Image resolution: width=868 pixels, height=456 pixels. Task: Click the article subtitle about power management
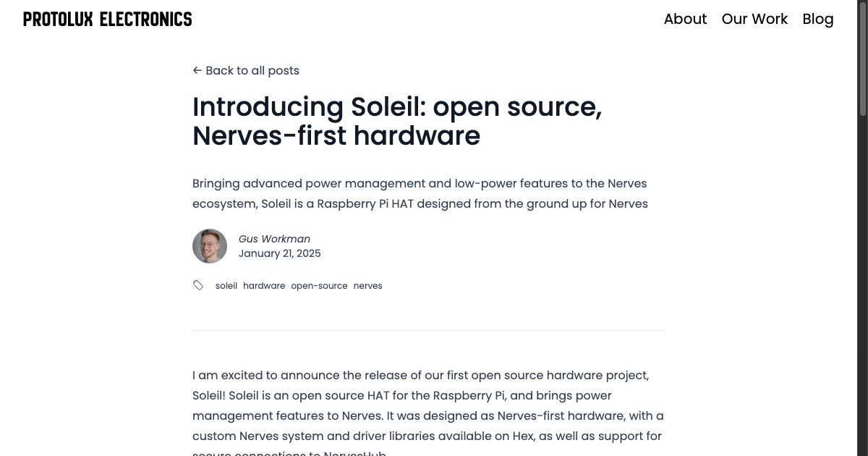pyautogui.click(x=420, y=193)
